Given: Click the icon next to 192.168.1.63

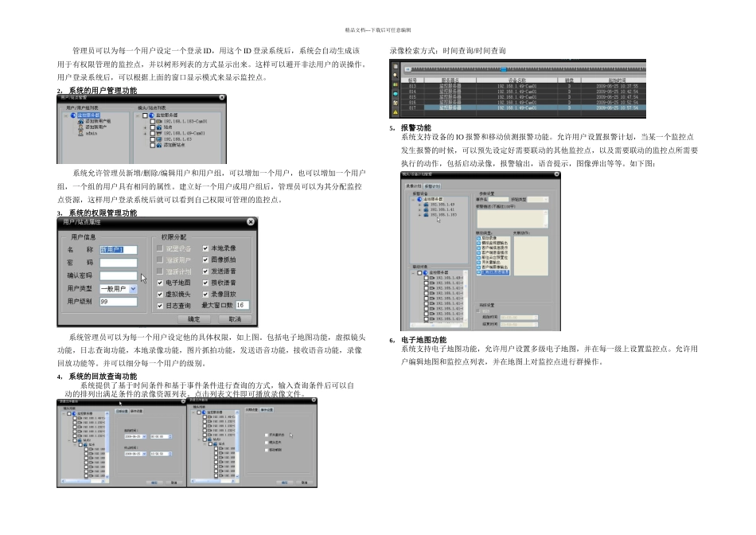Looking at the screenshot, I should pyautogui.click(x=159, y=139).
